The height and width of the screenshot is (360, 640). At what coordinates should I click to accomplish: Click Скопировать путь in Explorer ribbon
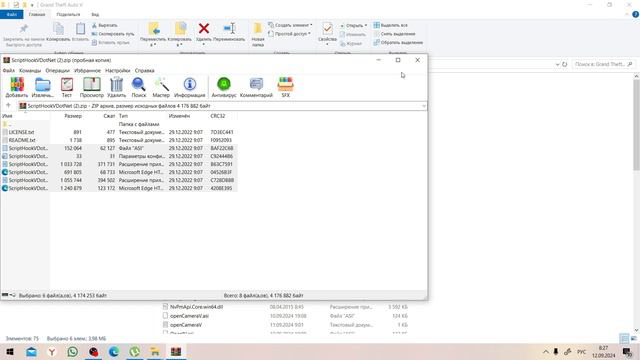coord(113,34)
